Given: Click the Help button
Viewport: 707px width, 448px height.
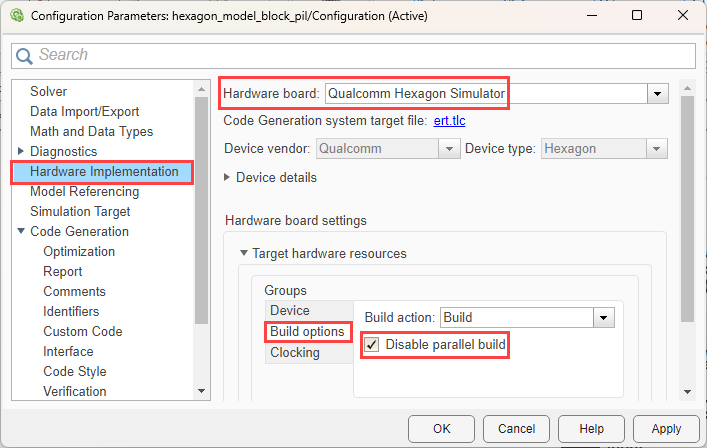Looking at the screenshot, I should 591,429.
